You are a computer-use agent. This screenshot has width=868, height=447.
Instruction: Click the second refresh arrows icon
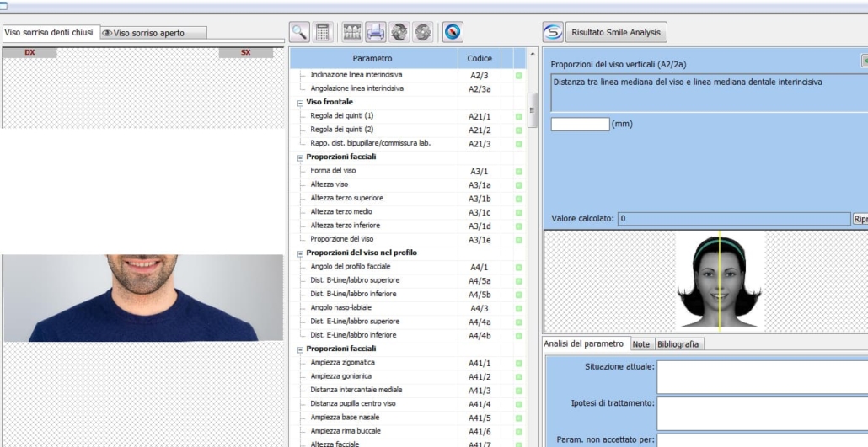pyautogui.click(x=422, y=32)
